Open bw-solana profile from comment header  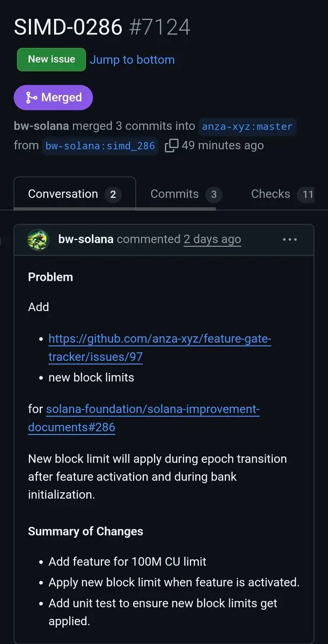click(x=86, y=239)
